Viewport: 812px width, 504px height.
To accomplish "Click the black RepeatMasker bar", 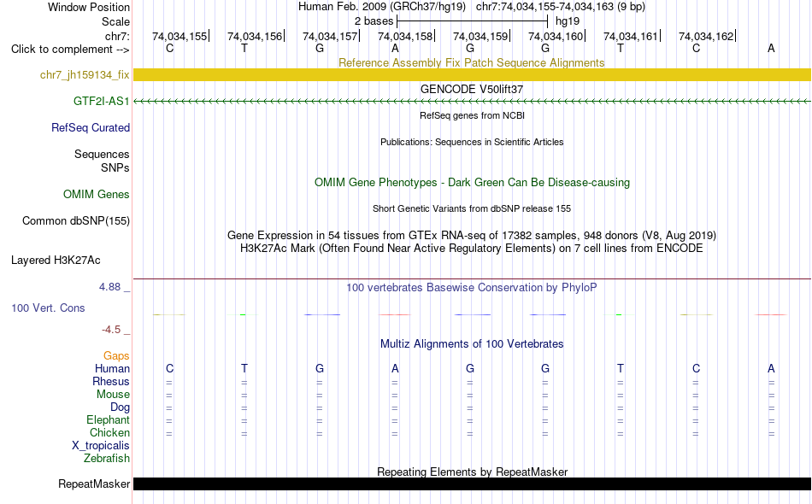I will [473, 483].
